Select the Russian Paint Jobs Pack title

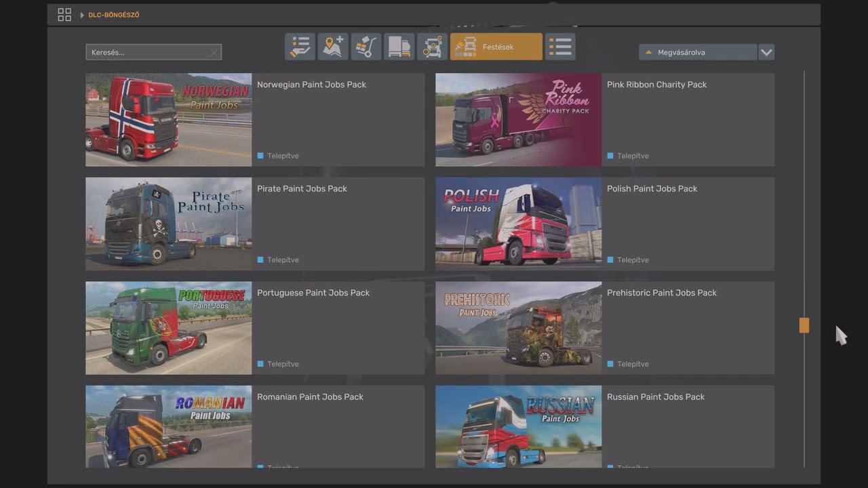tap(656, 397)
